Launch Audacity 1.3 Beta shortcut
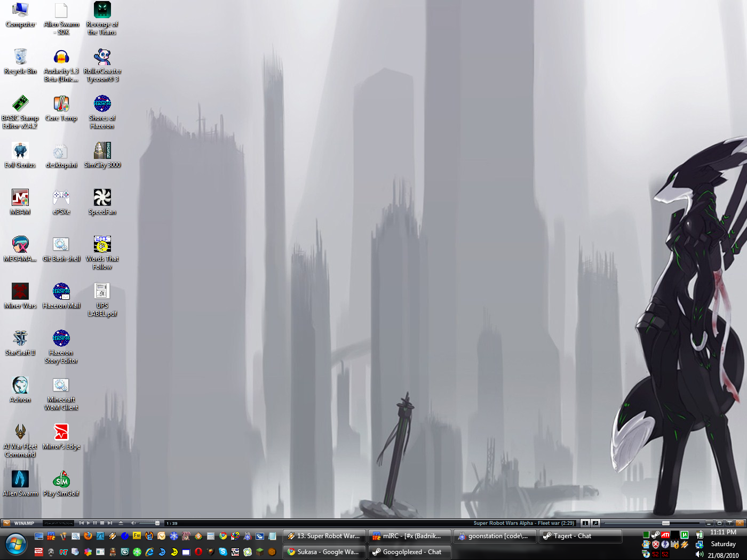The height and width of the screenshot is (560, 747). coord(61,66)
